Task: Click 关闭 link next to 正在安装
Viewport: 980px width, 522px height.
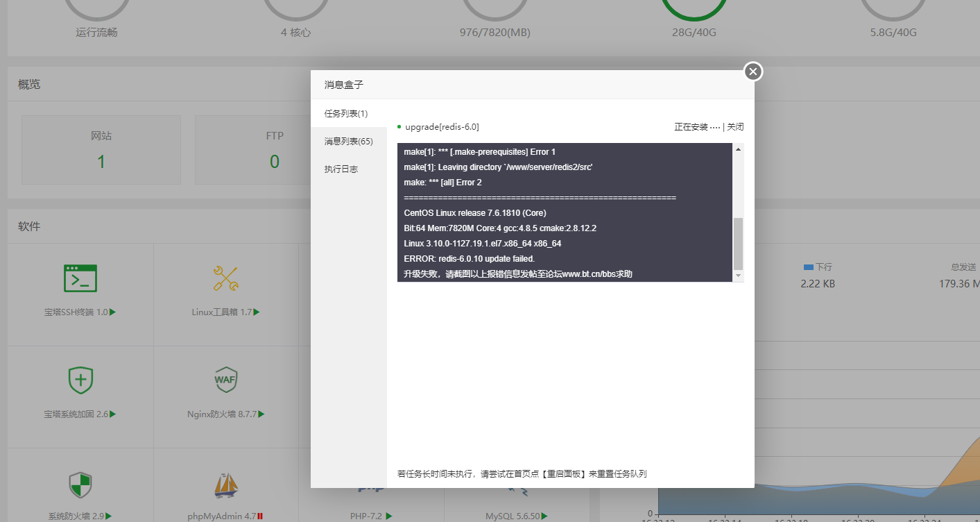Action: pyautogui.click(x=735, y=127)
